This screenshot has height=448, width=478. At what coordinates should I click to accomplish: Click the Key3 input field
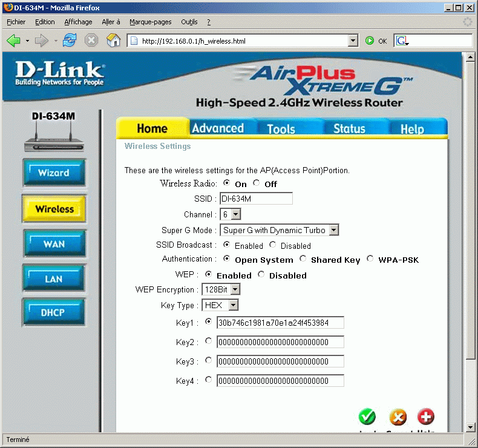[280, 361]
